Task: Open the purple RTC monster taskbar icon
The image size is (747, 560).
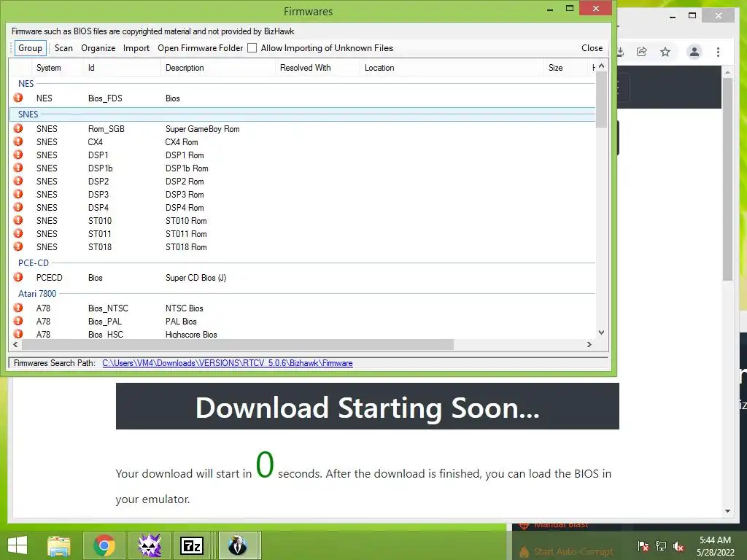Action: [150, 545]
